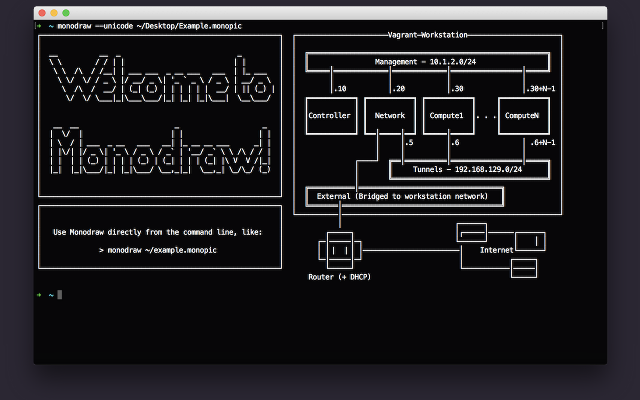Click 'External (Bridged to workstation network)' bar
This screenshot has width=640, height=400.
click(x=404, y=196)
